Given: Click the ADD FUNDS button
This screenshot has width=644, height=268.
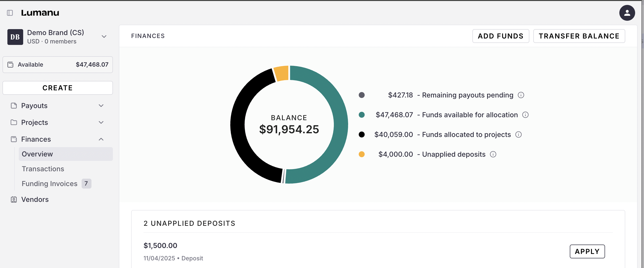Looking at the screenshot, I should click(x=501, y=36).
